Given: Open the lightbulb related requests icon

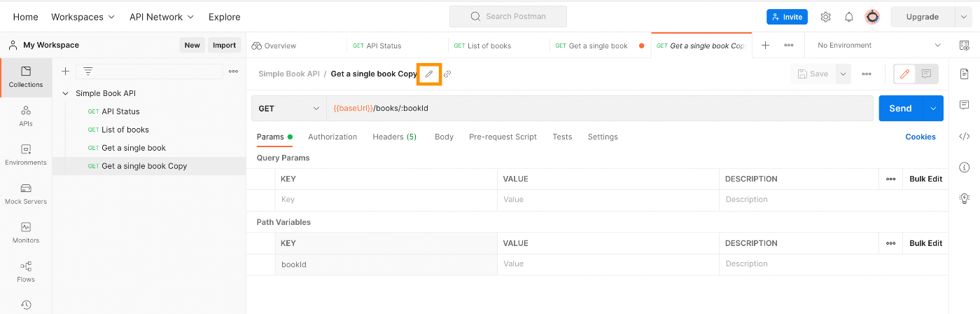Looking at the screenshot, I should pos(965,198).
